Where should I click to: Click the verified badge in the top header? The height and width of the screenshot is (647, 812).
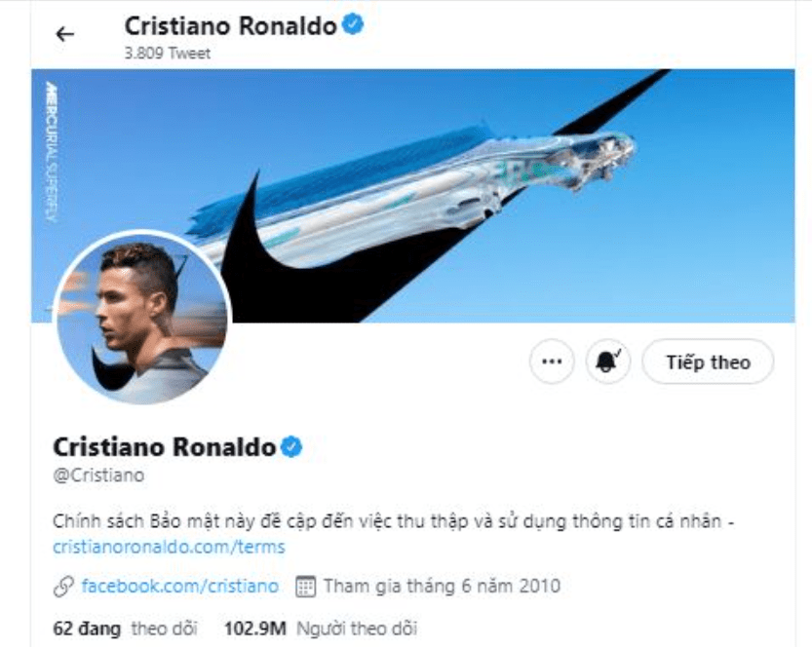[x=353, y=25]
